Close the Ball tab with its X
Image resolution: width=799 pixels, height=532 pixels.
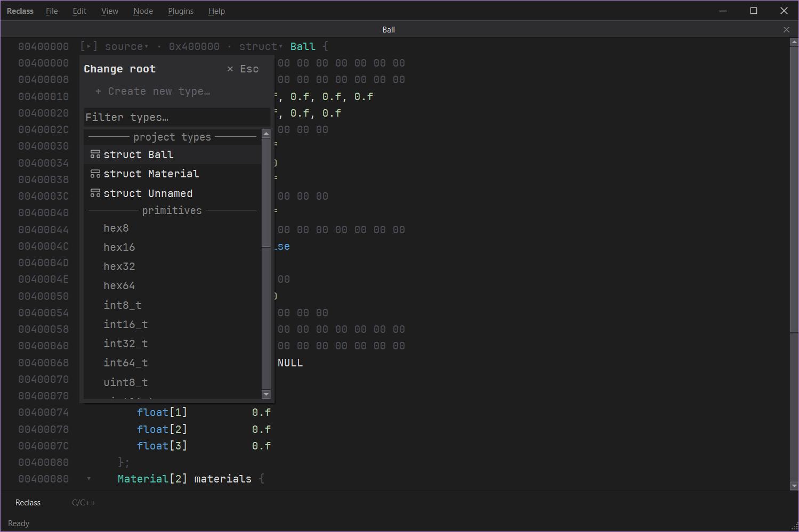[786, 30]
